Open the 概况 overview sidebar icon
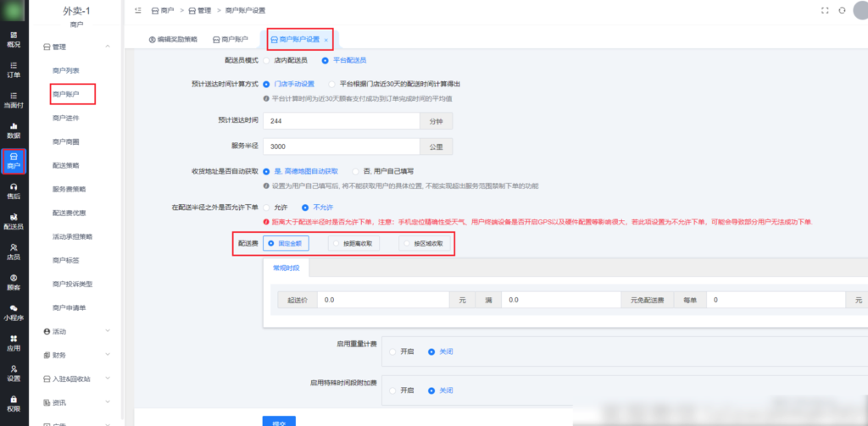Viewport: 868px width, 426px height. (14, 39)
